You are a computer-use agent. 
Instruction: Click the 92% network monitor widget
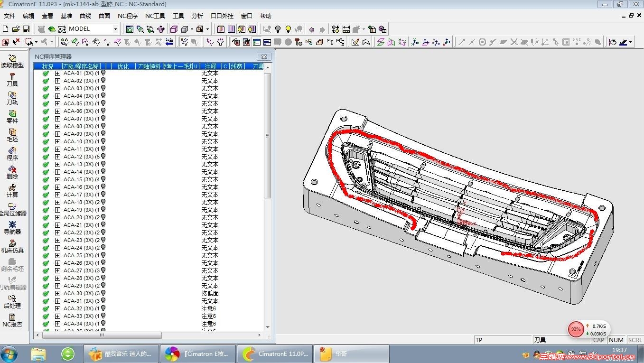tap(576, 329)
